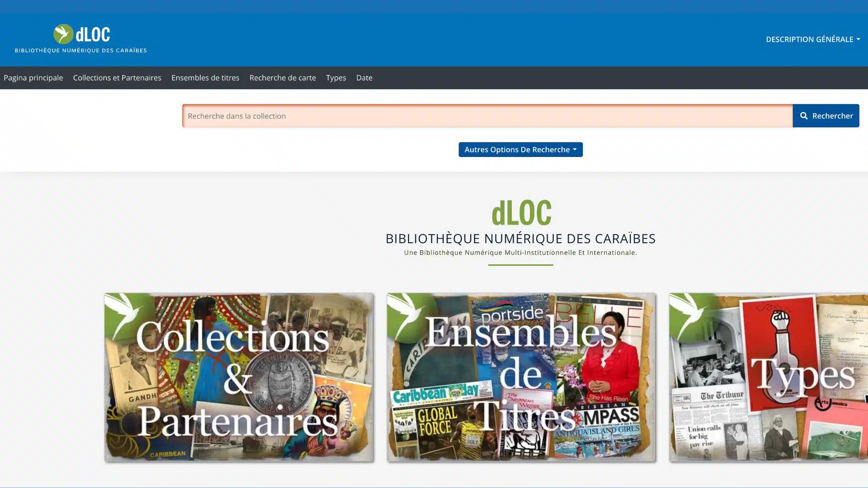Viewport: 868px width, 488px height.
Task: Focus the Recherche dans la collection field
Action: [487, 116]
